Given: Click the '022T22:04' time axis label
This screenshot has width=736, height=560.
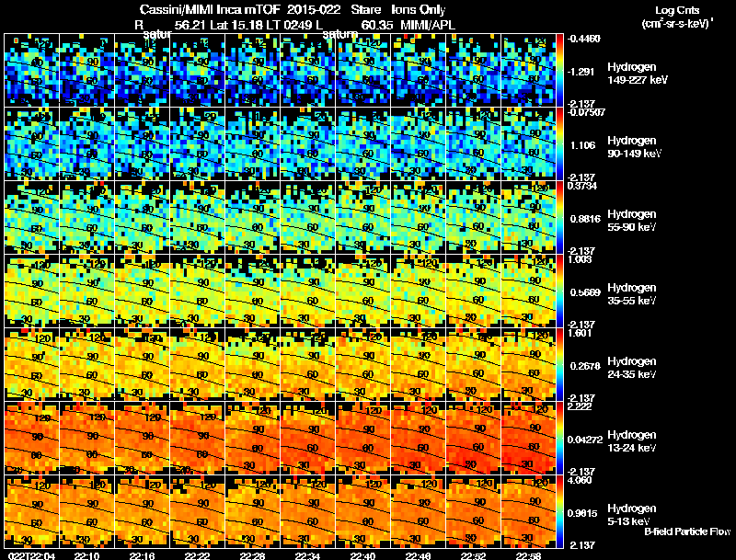Looking at the screenshot, I should click(x=31, y=555).
